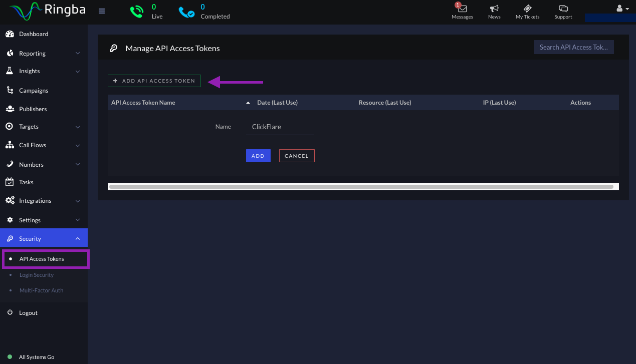Select Multi-Factor Auth submenu item
This screenshot has width=636, height=364.
point(41,290)
